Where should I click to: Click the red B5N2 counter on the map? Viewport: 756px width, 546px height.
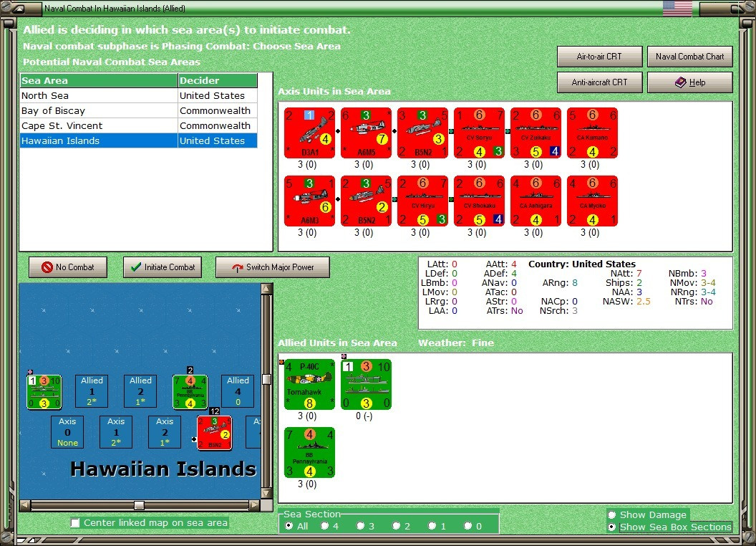click(215, 433)
